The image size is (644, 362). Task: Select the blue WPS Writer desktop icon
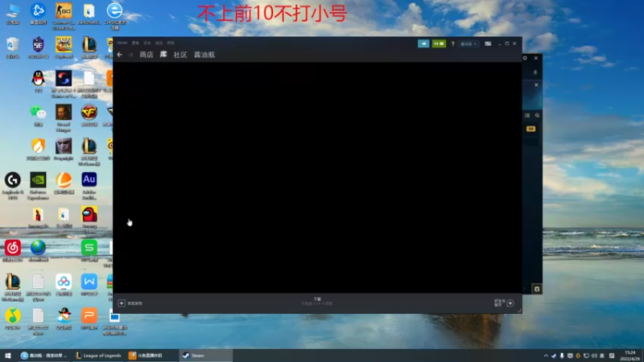[89, 285]
